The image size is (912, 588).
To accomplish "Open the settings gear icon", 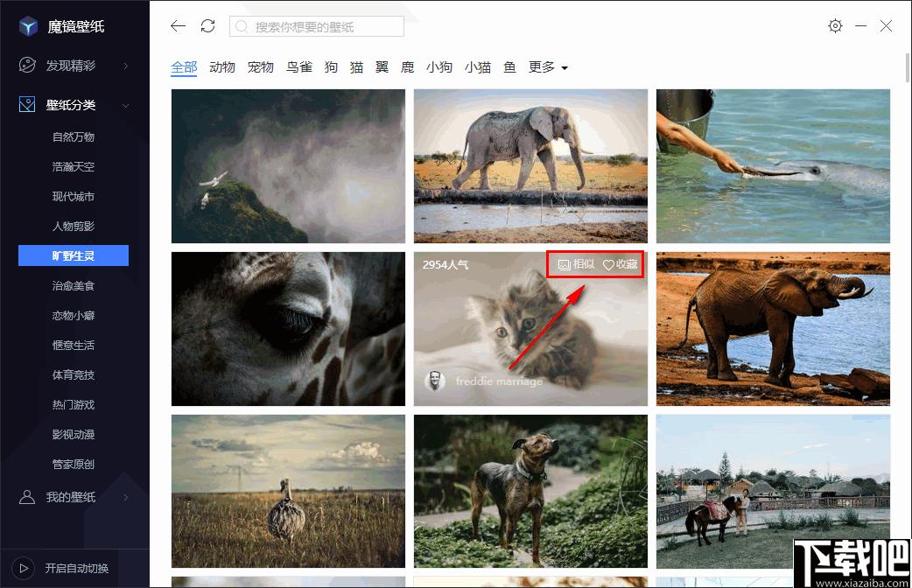I will click(835, 25).
